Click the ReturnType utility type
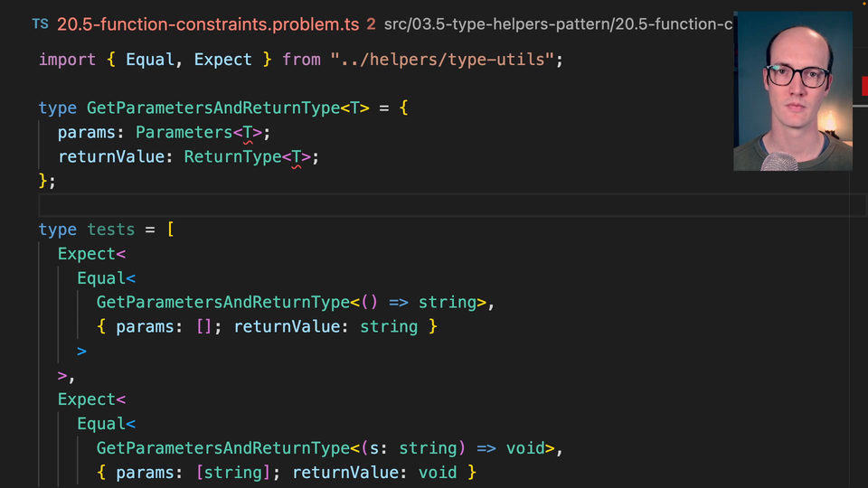The width and height of the screenshot is (868, 488). [x=232, y=157]
